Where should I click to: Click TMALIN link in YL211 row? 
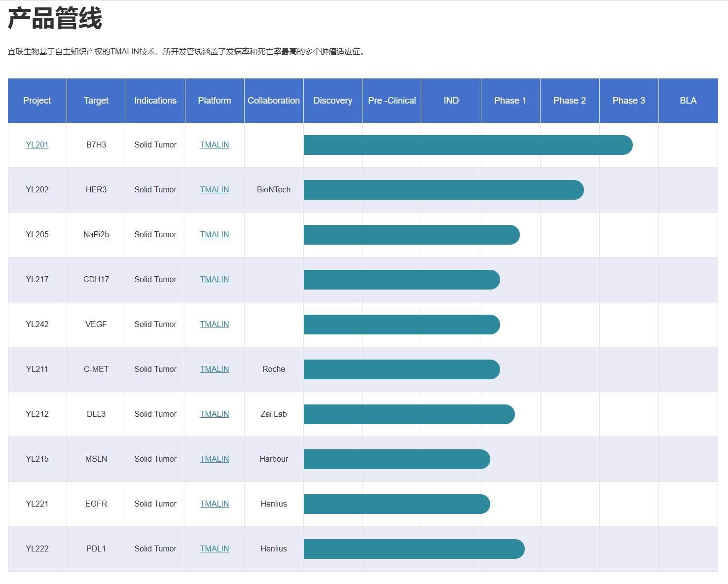tap(214, 369)
